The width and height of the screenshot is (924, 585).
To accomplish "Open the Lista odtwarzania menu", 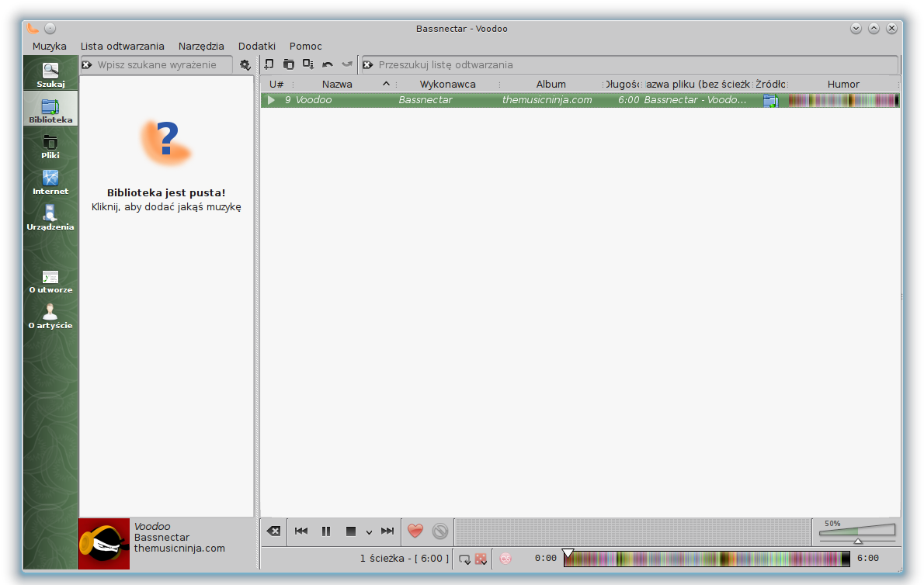I will pos(122,46).
